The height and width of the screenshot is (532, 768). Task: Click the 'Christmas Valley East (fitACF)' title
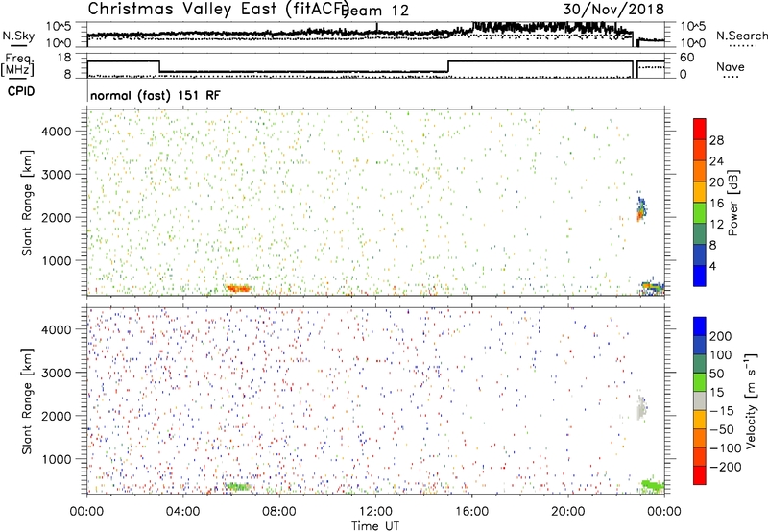click(219, 10)
